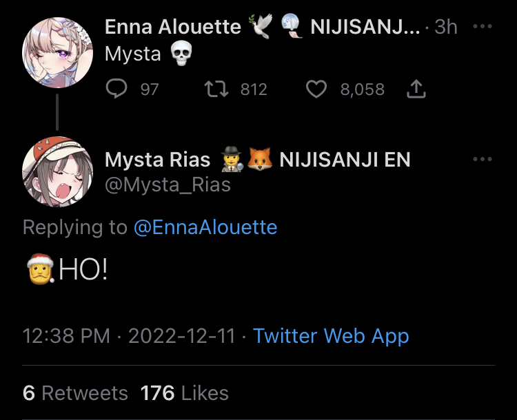
Task: Click the @EnnaAlouette mention link
Action: [205, 227]
